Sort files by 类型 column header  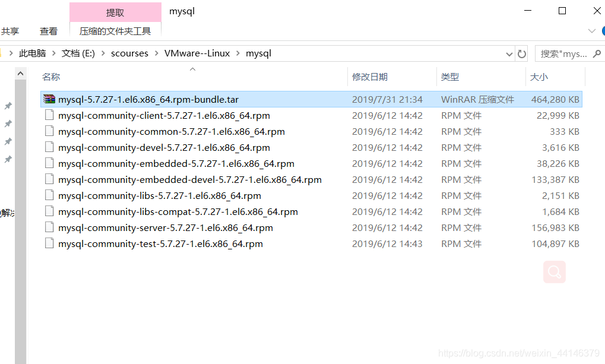coord(450,77)
